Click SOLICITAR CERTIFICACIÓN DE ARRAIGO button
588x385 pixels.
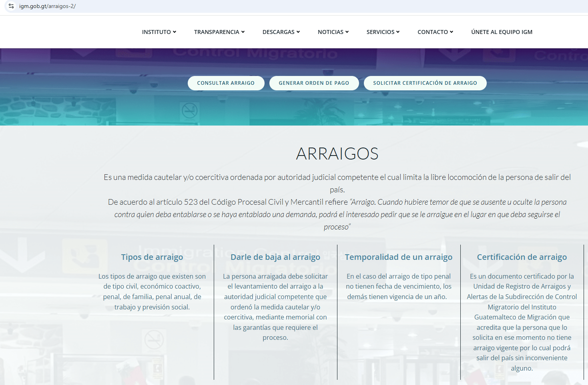[x=425, y=83]
